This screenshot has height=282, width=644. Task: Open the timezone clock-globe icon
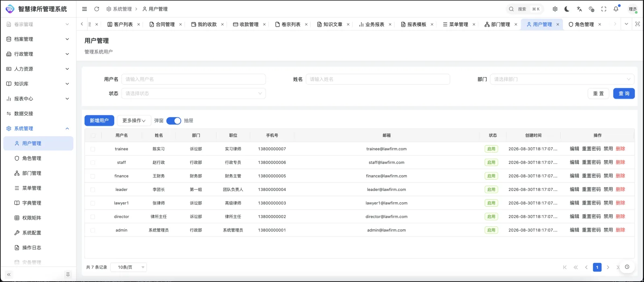point(591,9)
